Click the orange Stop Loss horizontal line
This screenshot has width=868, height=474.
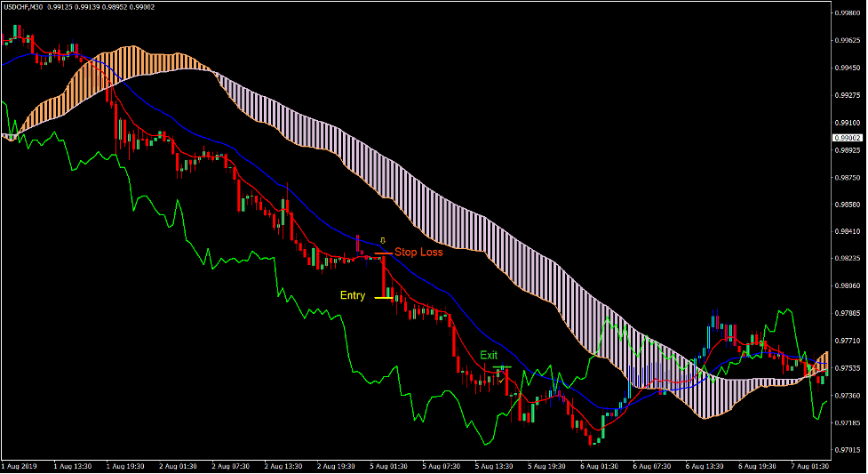coord(383,253)
